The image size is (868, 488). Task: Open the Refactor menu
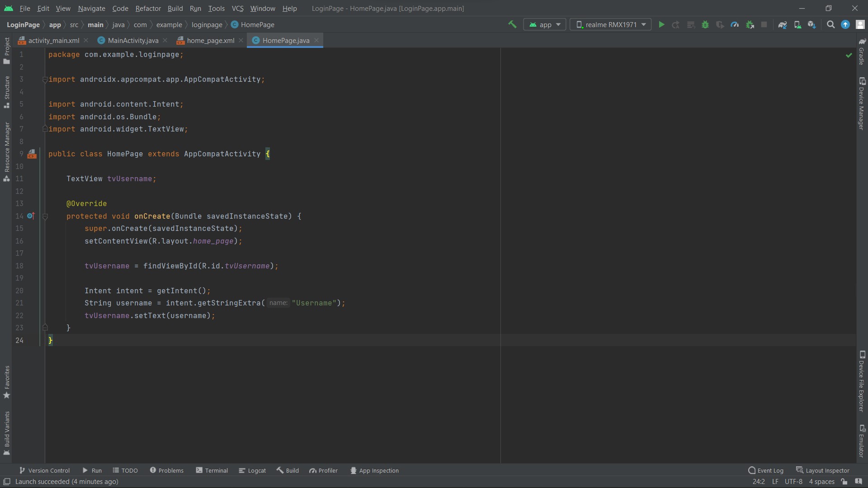point(148,8)
